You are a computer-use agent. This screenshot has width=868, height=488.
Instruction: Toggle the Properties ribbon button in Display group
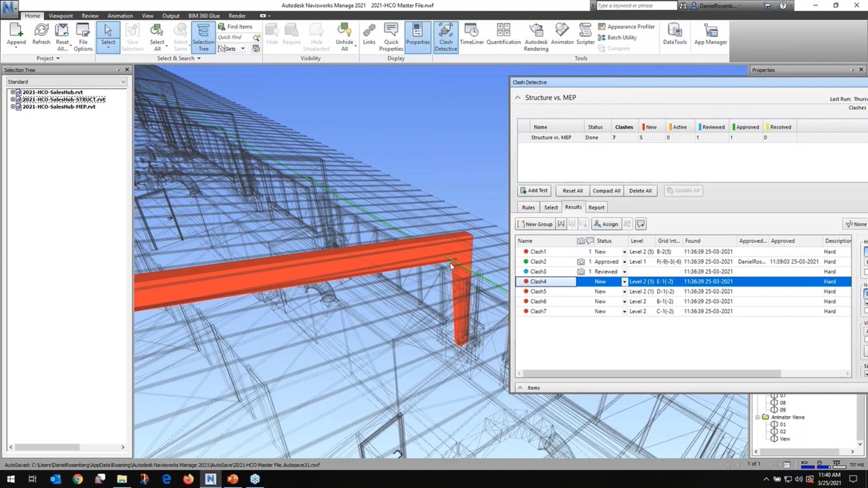(x=418, y=37)
